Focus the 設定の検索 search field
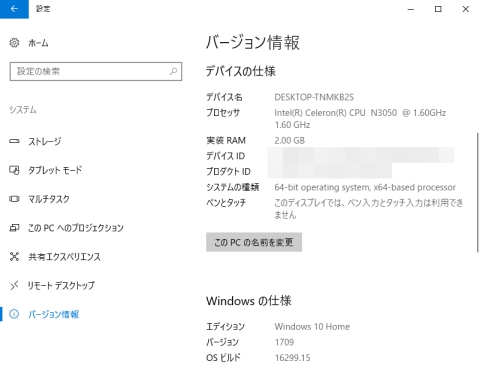Screen dimensions: 479x367 (x=96, y=71)
